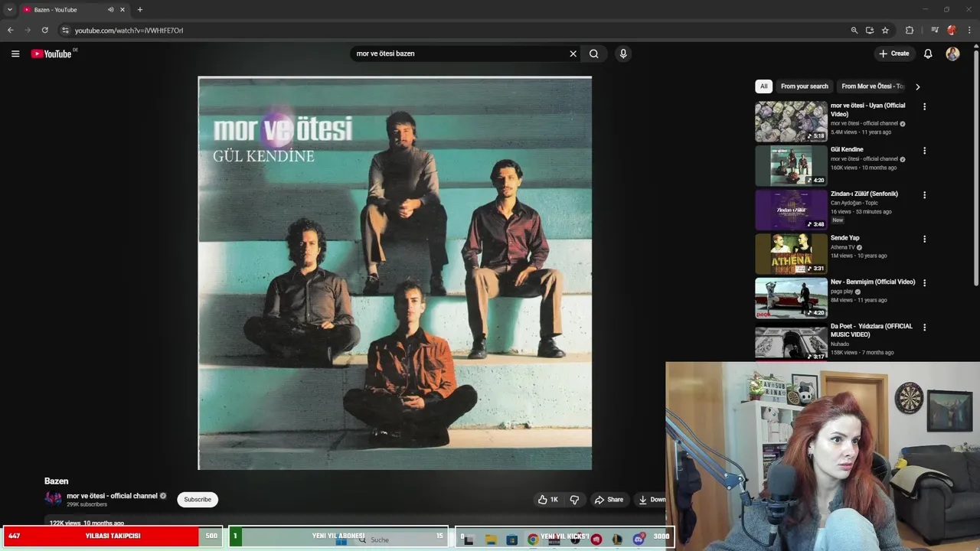Open the Chrome three-dot menu
The height and width of the screenshot is (551, 980).
coord(969,30)
